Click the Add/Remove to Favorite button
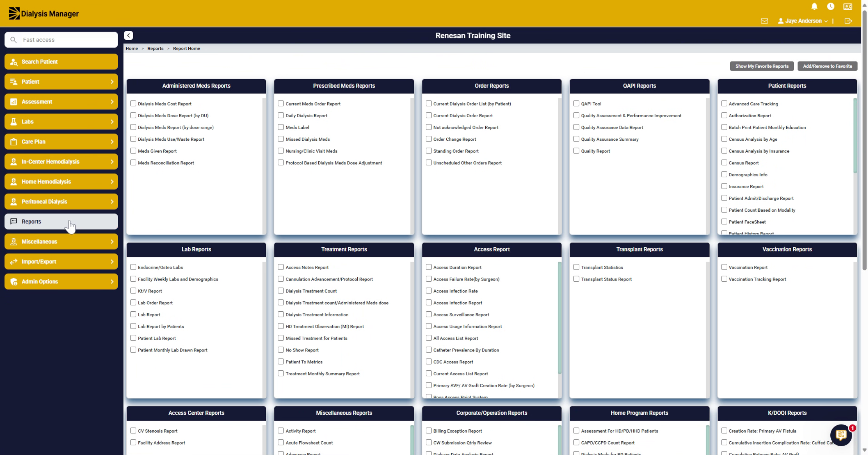 (827, 66)
